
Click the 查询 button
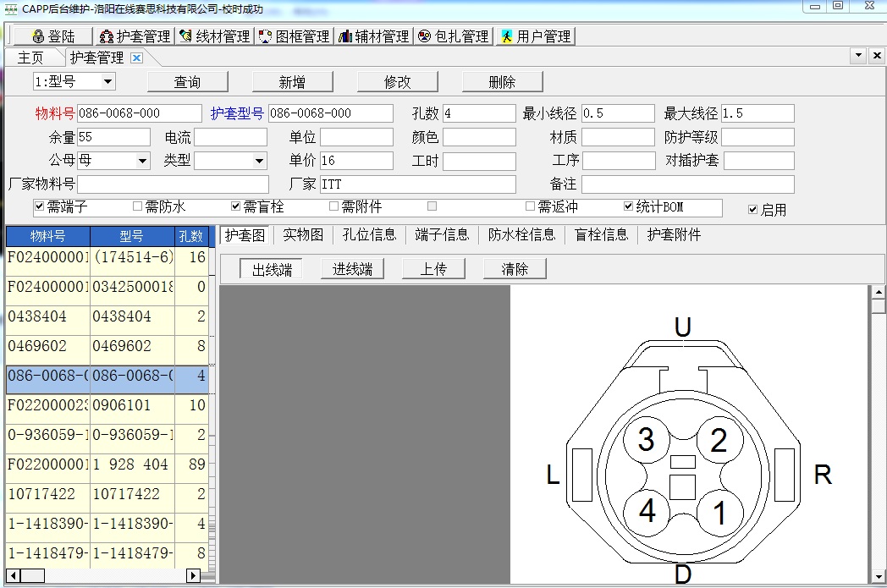point(187,82)
